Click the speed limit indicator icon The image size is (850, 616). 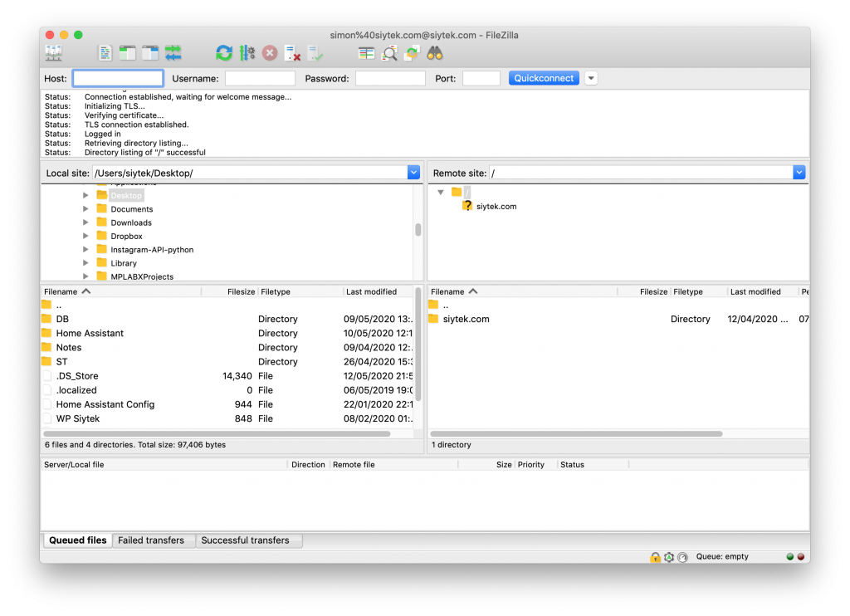683,557
